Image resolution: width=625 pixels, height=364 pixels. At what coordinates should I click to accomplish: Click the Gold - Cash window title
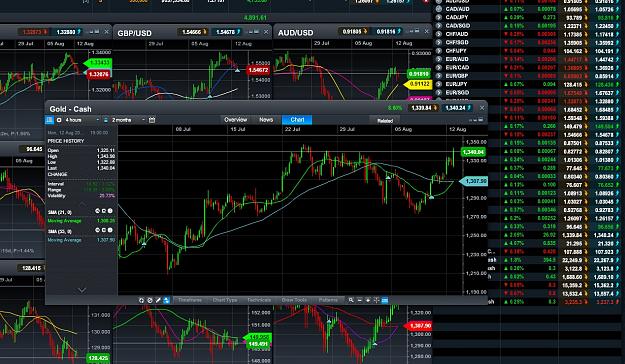71,109
